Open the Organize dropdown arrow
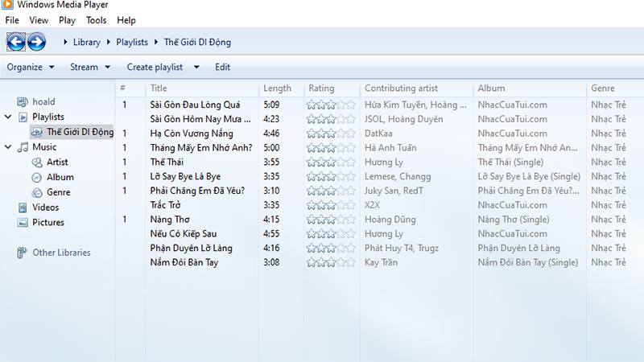This screenshot has height=362, width=644. click(52, 67)
